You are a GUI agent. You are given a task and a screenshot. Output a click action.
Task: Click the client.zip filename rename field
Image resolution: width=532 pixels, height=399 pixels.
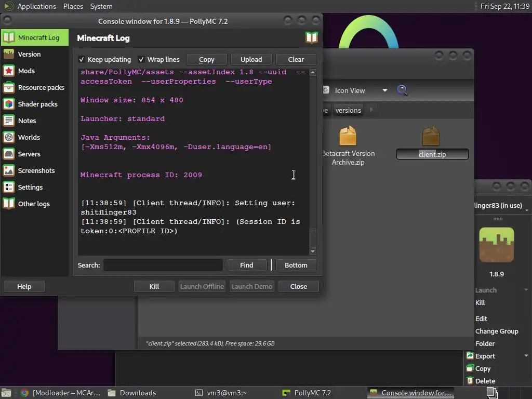coord(432,154)
